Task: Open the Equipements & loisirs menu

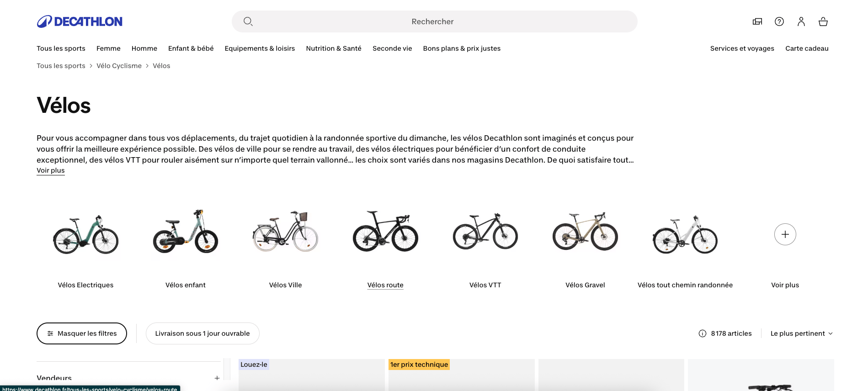Action: coord(260,48)
